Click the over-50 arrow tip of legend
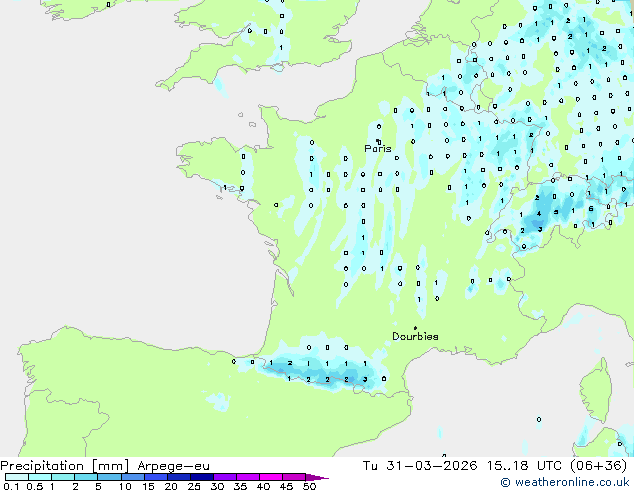634x490 pixels. [x=317, y=477]
